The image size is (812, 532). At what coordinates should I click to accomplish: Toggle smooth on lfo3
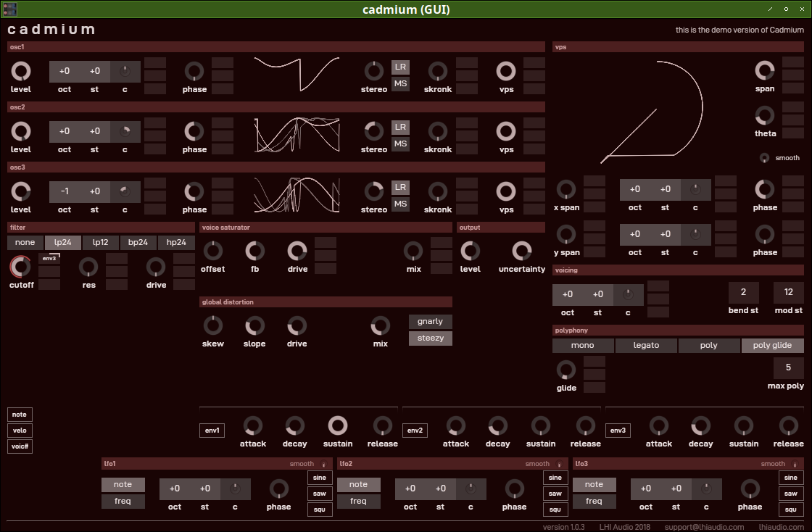[x=795, y=464]
